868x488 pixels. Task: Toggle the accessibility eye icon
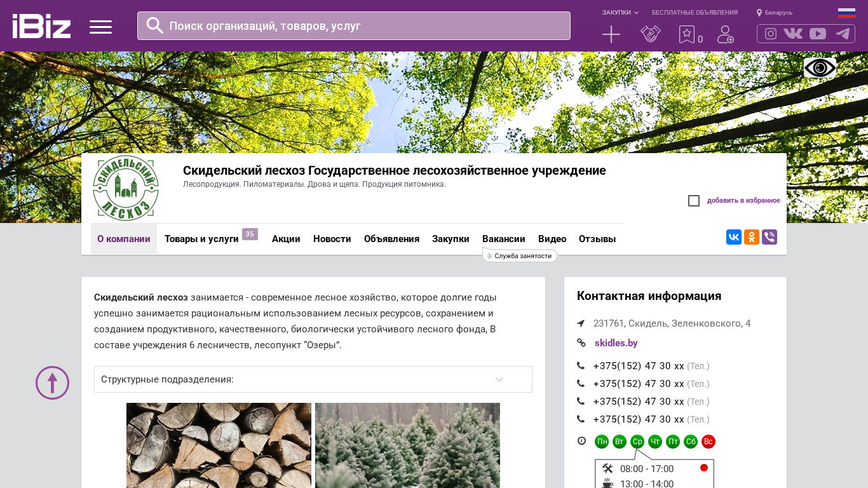(820, 67)
